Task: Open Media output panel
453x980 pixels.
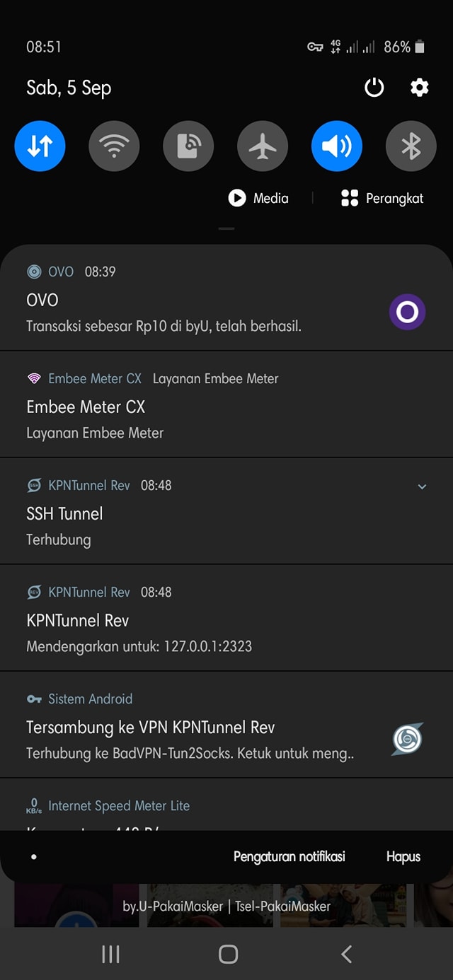Action: tap(258, 198)
